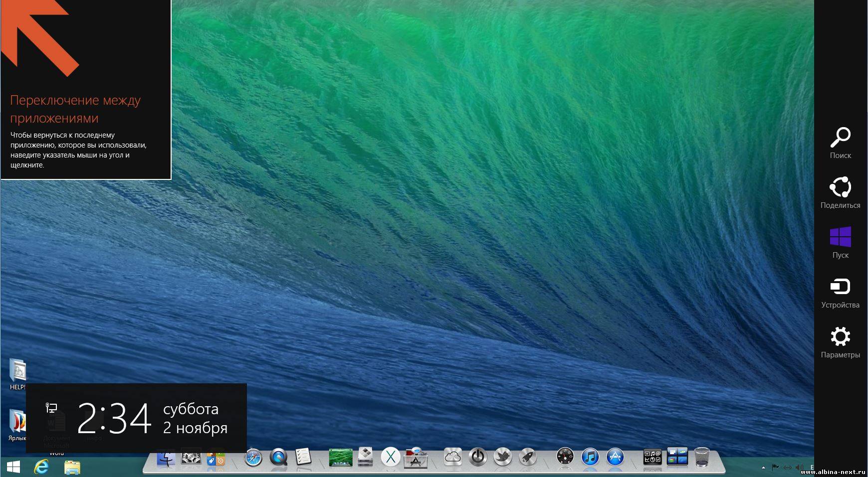The image size is (868, 477).
Task: Open the Поделиться (Share) charm
Action: tap(840, 192)
